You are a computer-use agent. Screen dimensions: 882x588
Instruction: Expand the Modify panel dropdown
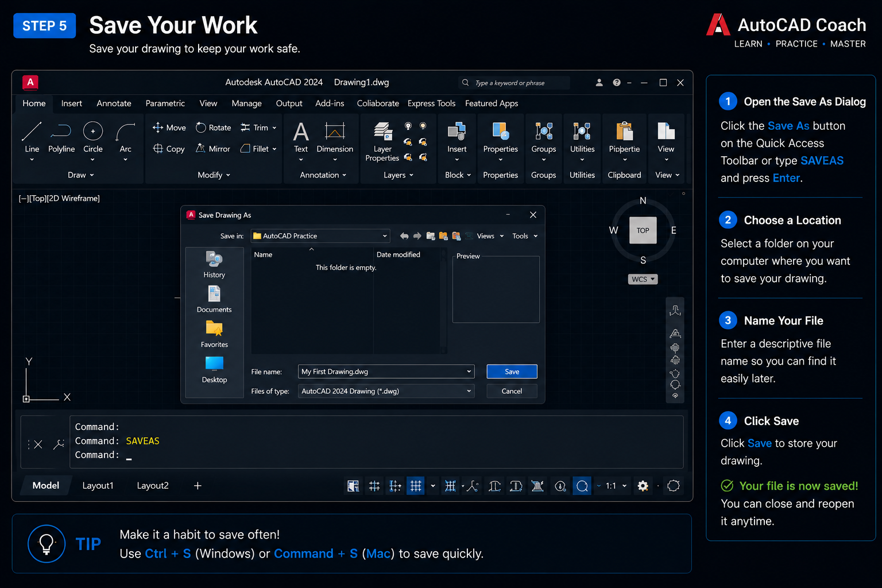[214, 175]
